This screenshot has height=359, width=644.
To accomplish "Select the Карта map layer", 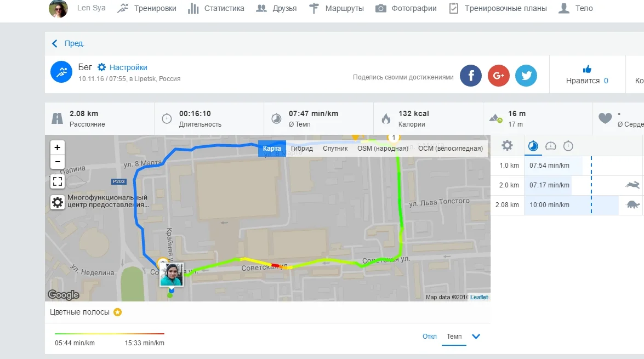I will click(272, 149).
